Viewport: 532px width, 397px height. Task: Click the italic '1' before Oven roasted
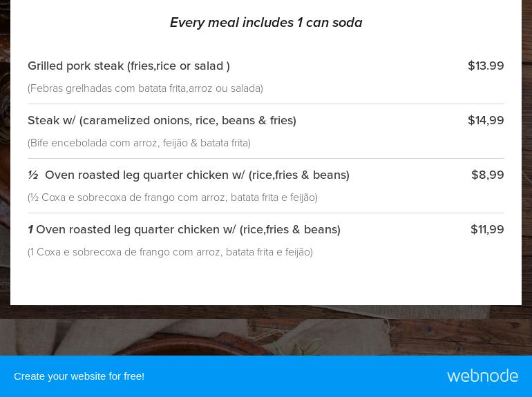(30, 229)
